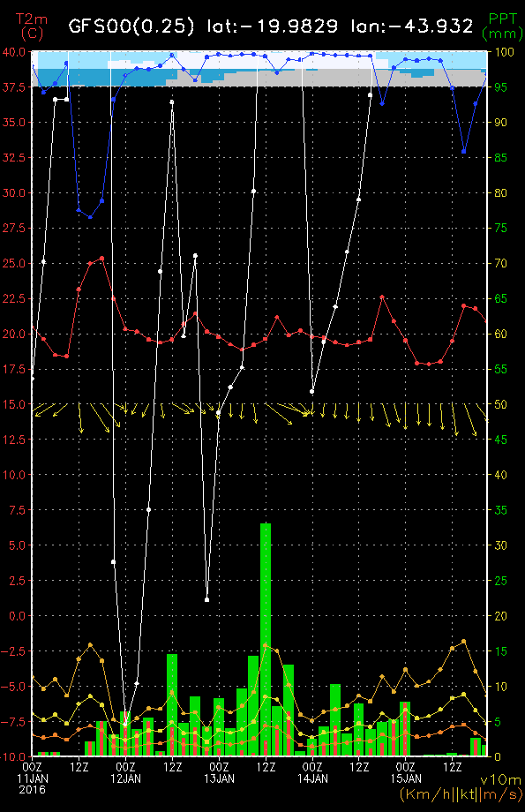Click the 25.0 temperature axis tick
Image resolution: width=525 pixels, height=812 pixels.
(14, 263)
